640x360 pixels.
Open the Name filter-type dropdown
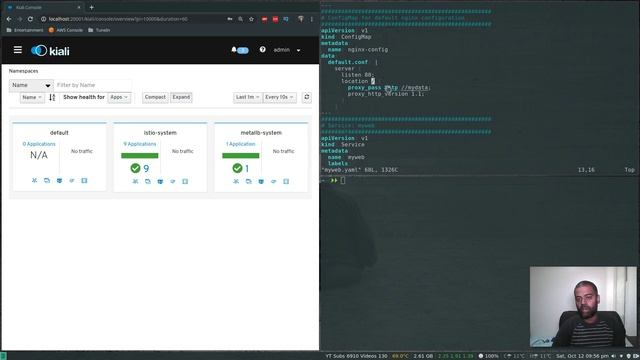(31, 85)
